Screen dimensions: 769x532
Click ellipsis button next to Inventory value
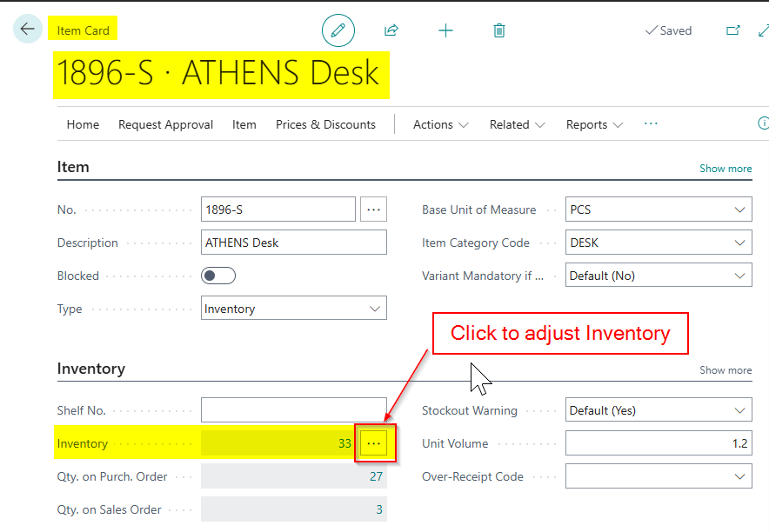click(x=374, y=443)
